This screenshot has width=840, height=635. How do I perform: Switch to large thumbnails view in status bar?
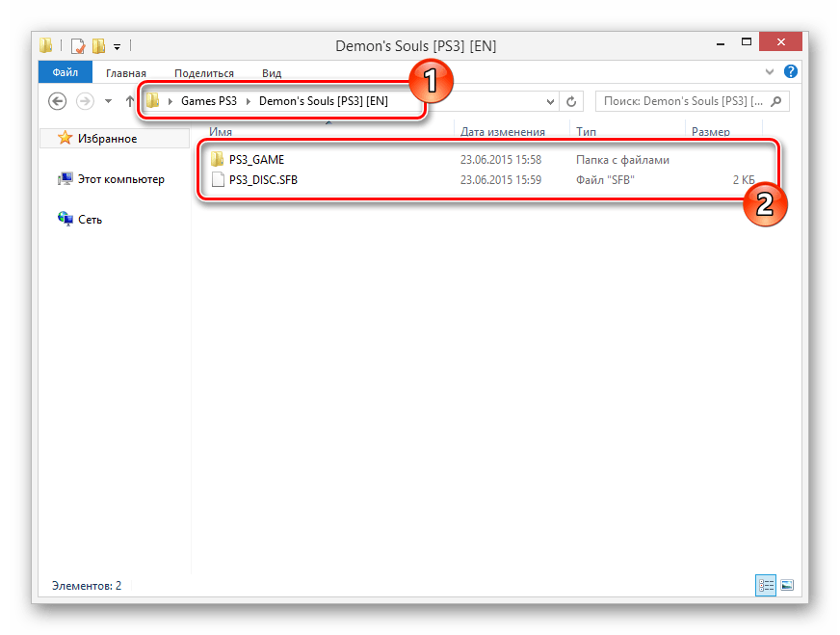(x=786, y=585)
